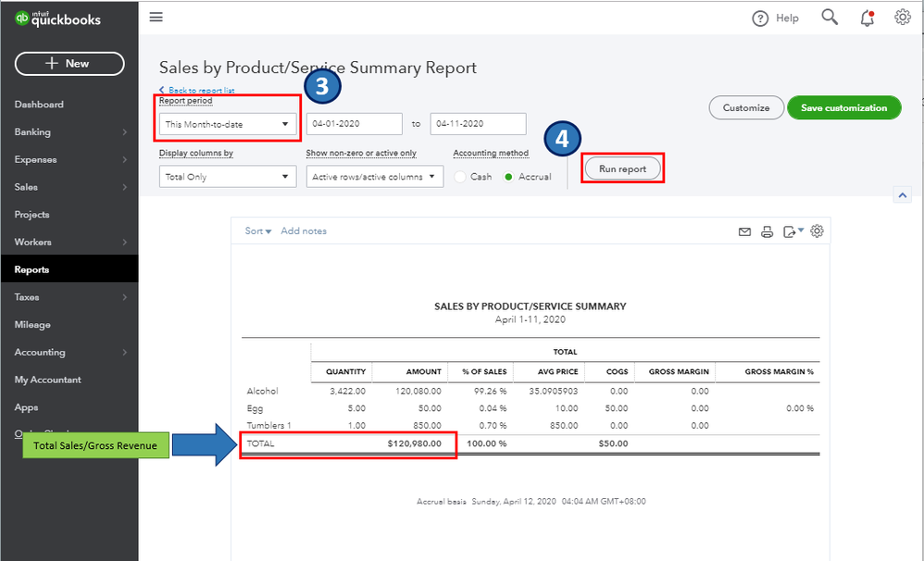
Task: Open the top-right settings gear
Action: 902,18
